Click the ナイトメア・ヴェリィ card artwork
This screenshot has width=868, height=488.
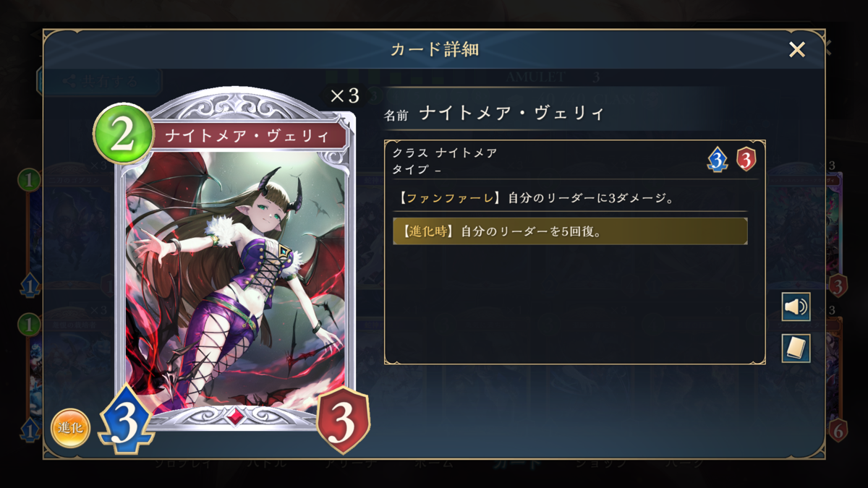pyautogui.click(x=235, y=278)
